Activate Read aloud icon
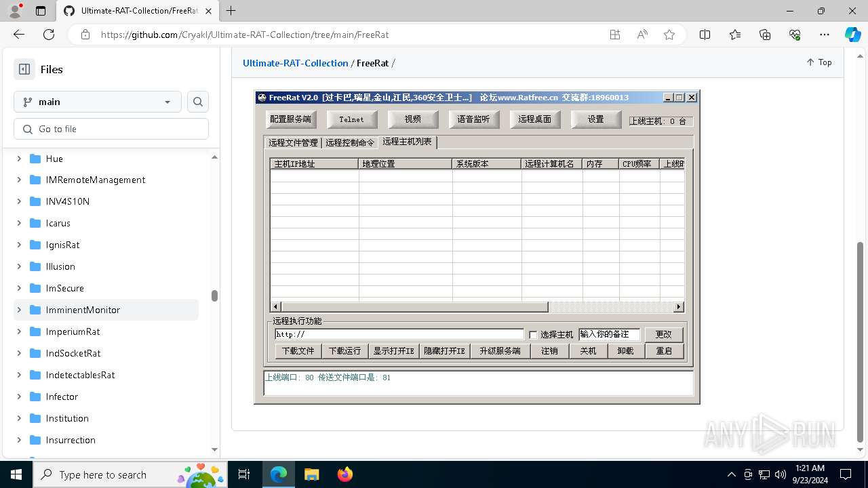 (642, 35)
